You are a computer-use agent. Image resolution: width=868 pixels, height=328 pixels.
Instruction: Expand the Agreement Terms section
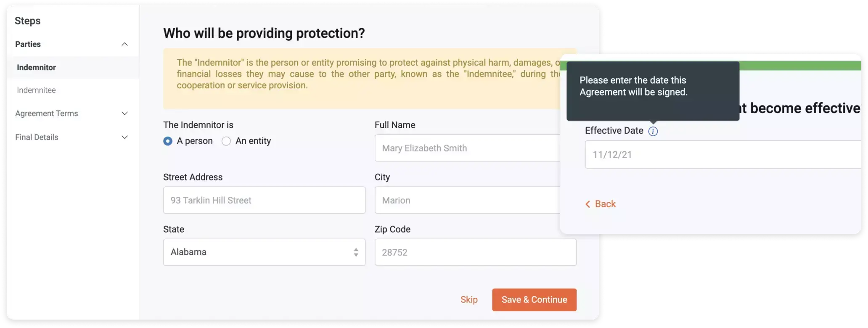click(71, 114)
